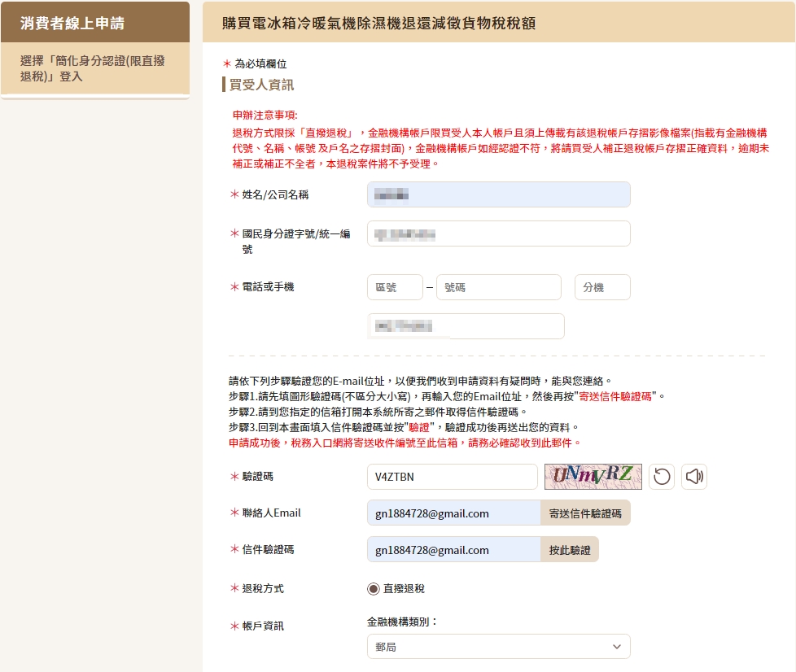Click the 驗證碼 captcha text field

[452, 477]
